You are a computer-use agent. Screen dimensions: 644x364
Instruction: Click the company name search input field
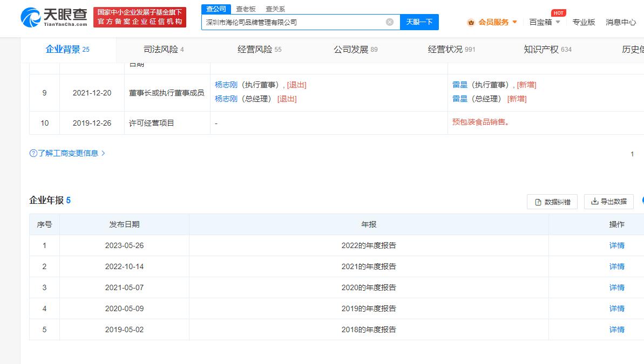(x=297, y=22)
